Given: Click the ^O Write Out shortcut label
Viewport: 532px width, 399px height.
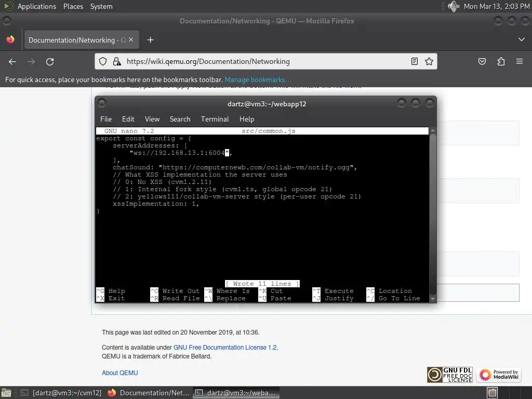Looking at the screenshot, I should (x=175, y=291).
